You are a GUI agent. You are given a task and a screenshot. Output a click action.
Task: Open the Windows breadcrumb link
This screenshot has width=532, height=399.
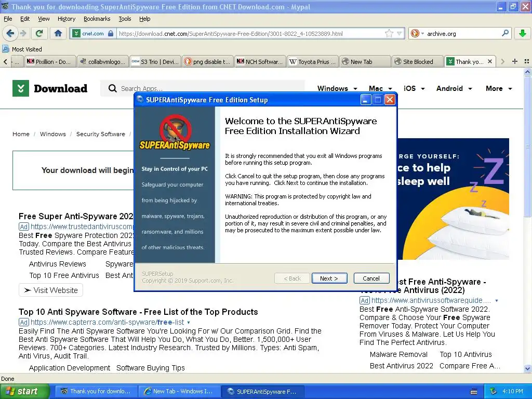pyautogui.click(x=52, y=134)
